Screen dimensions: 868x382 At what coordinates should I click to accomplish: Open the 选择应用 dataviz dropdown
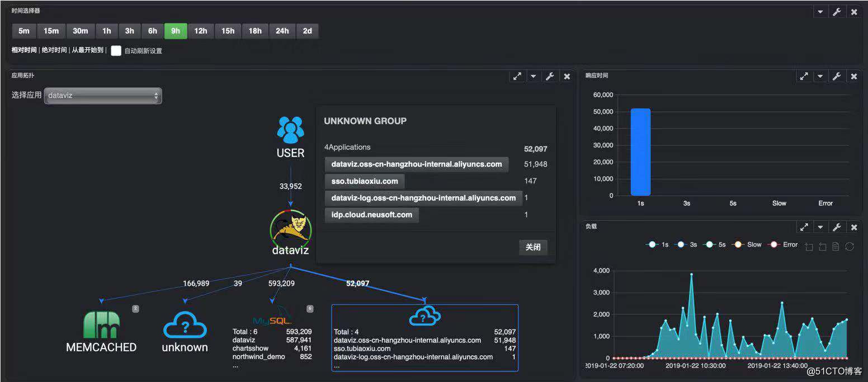[103, 96]
